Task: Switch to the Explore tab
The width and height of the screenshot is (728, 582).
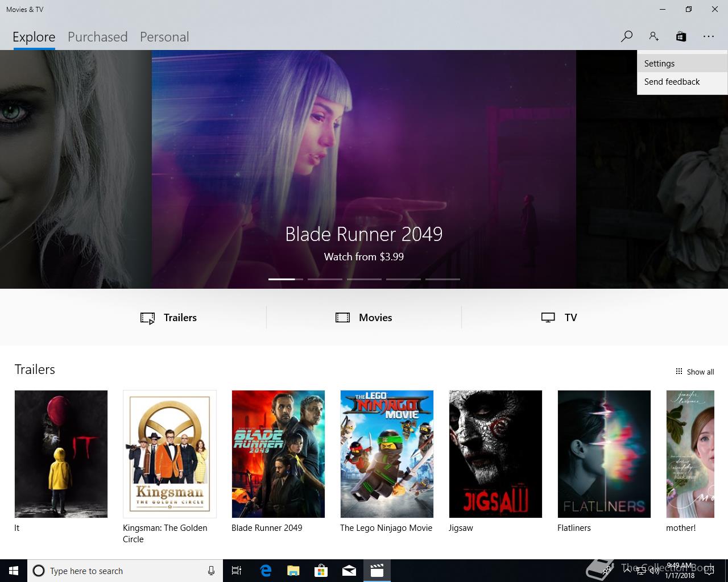Action: [34, 37]
